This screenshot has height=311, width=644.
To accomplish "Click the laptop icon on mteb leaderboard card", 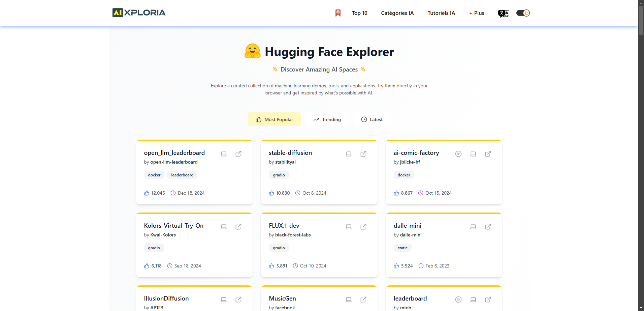I will click(473, 300).
